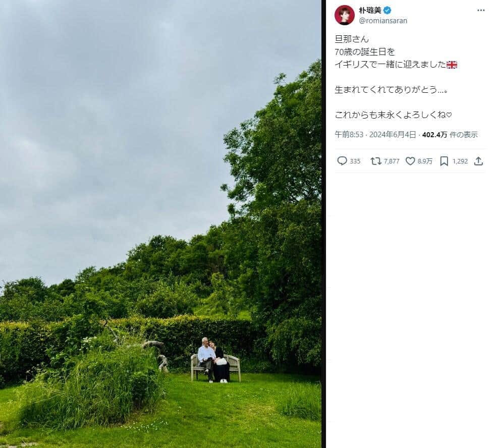This screenshot has height=448, width=493.
Task: Click the 8.9万 likes count
Action: [x=425, y=161]
